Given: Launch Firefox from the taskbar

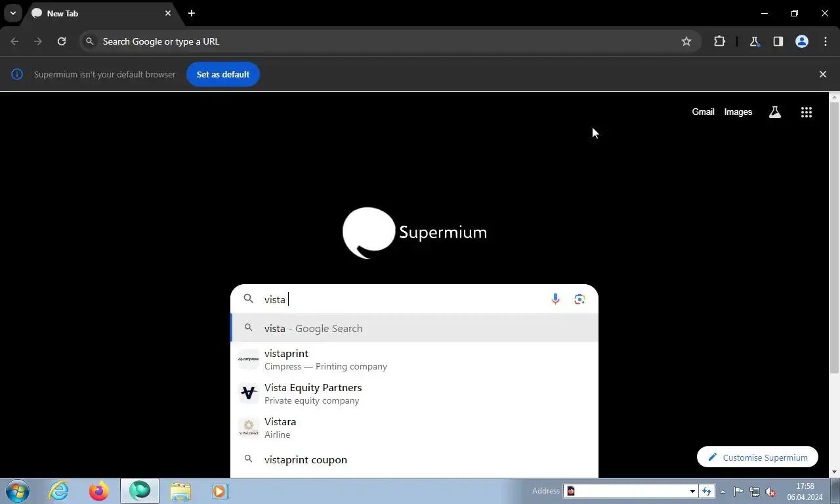Looking at the screenshot, I should pos(99,491).
